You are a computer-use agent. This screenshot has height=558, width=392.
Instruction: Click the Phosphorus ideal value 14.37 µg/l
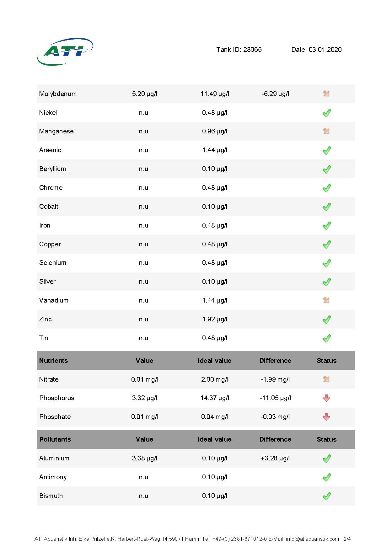tap(215, 398)
